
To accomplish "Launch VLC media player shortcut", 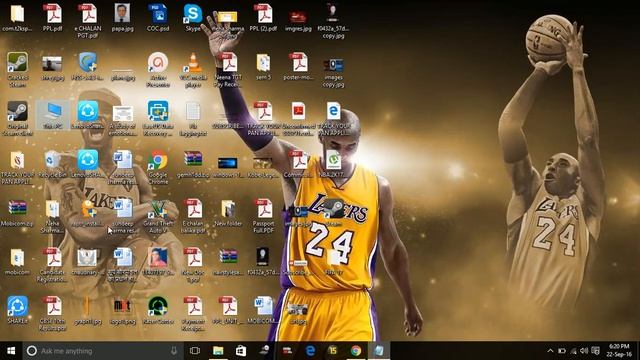I will coord(193,70).
